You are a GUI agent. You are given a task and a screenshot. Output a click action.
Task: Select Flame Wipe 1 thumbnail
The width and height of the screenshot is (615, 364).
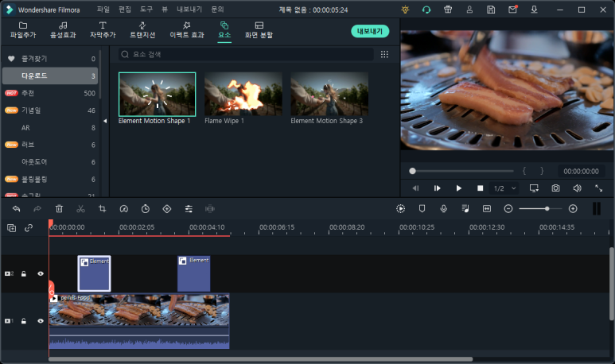click(x=243, y=94)
